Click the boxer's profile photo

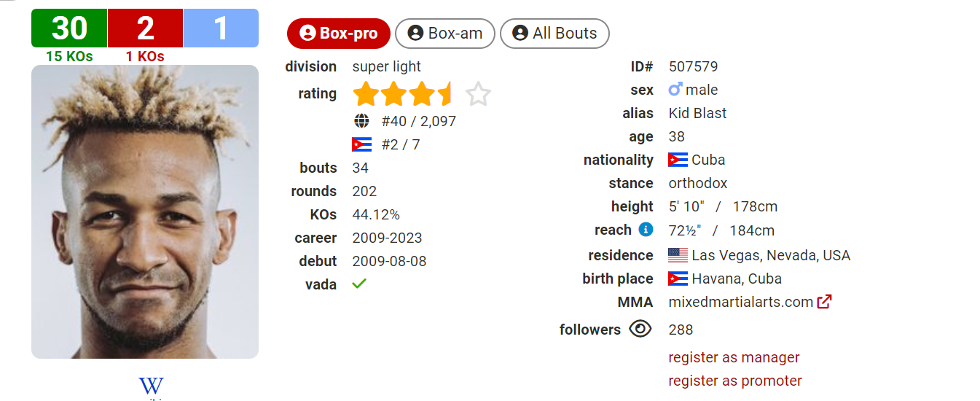click(x=145, y=211)
